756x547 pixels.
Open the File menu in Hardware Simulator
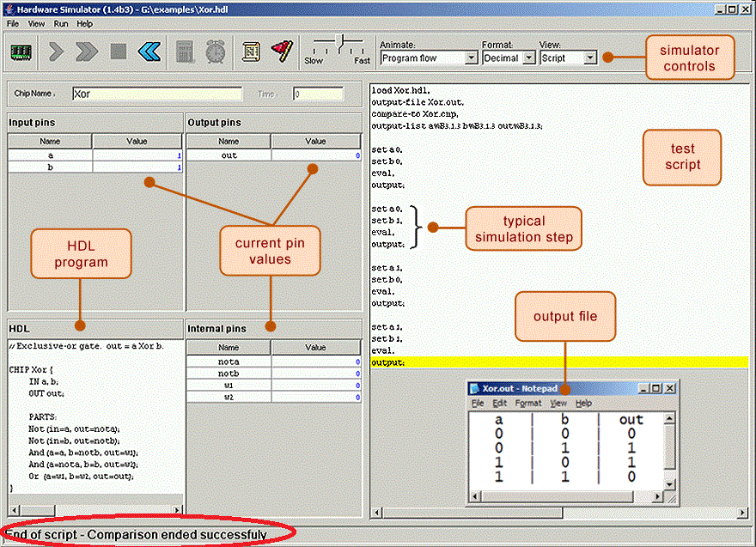[x=13, y=24]
